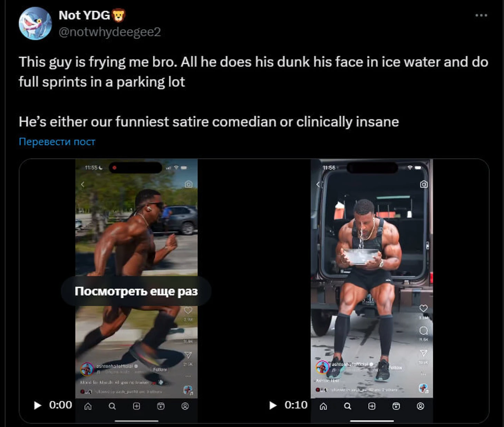Image resolution: width=504 pixels, height=427 pixels.
Task: Tap create plus icon in right navbar
Action: pyautogui.click(x=372, y=406)
